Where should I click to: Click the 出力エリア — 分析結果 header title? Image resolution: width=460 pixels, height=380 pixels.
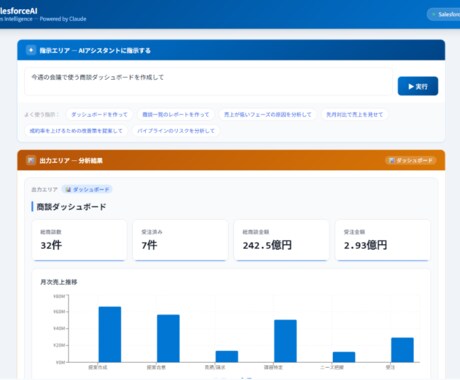click(71, 160)
